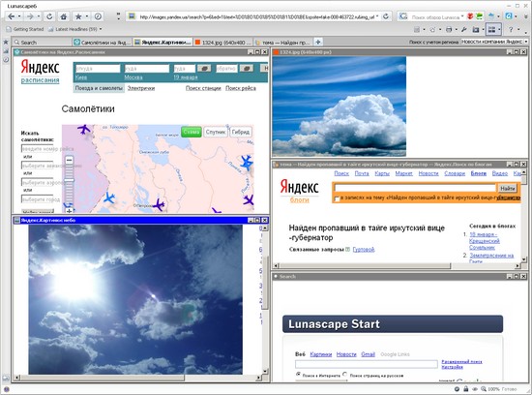Open the page-layout icon in right toolbar
The height and width of the screenshot is (395, 532).
tap(417, 30)
